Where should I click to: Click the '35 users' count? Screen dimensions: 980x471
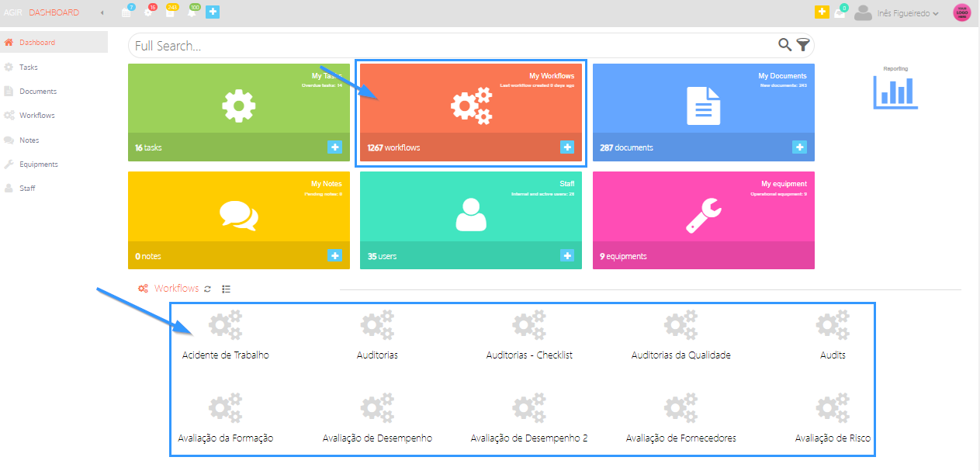pos(382,256)
